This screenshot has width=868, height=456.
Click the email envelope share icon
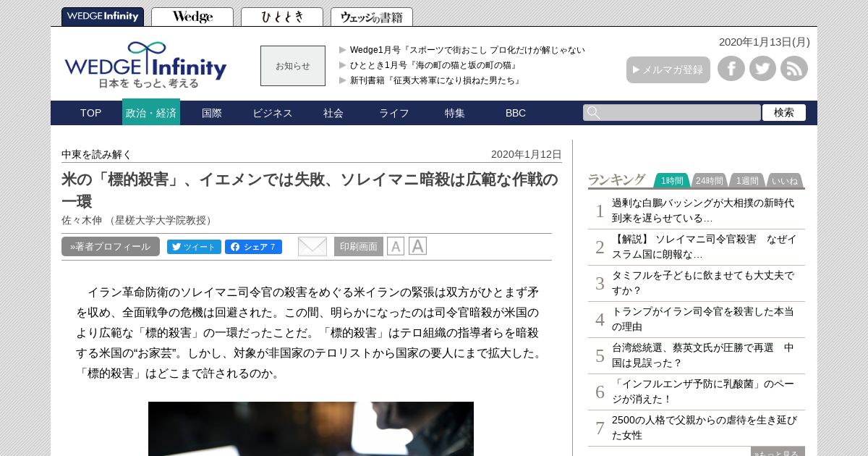click(x=312, y=246)
